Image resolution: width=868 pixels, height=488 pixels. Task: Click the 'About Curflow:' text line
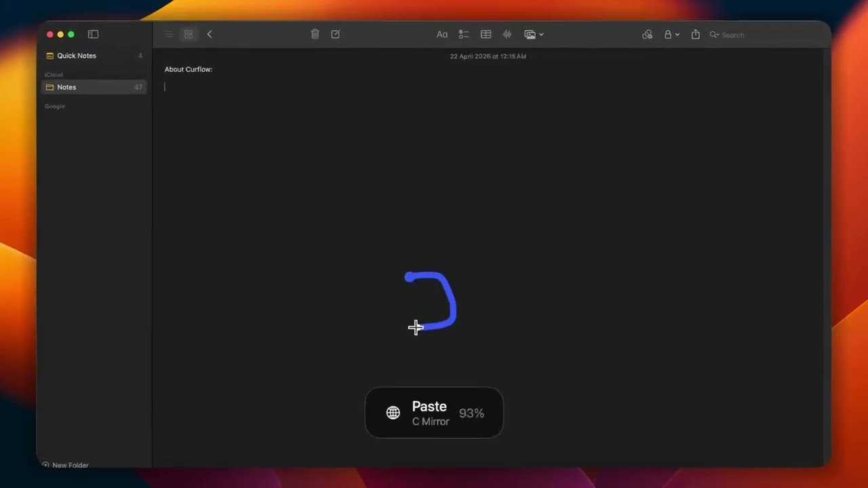189,69
